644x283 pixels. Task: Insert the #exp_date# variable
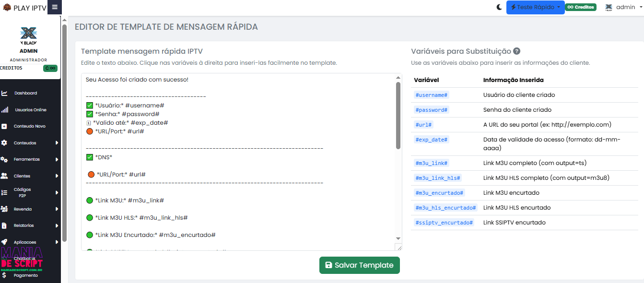point(431,140)
